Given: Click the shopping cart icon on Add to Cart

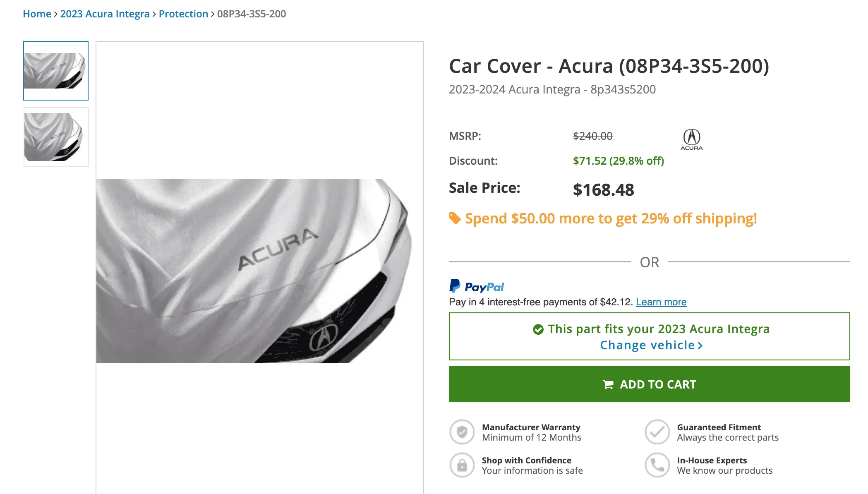Looking at the screenshot, I should [x=608, y=384].
